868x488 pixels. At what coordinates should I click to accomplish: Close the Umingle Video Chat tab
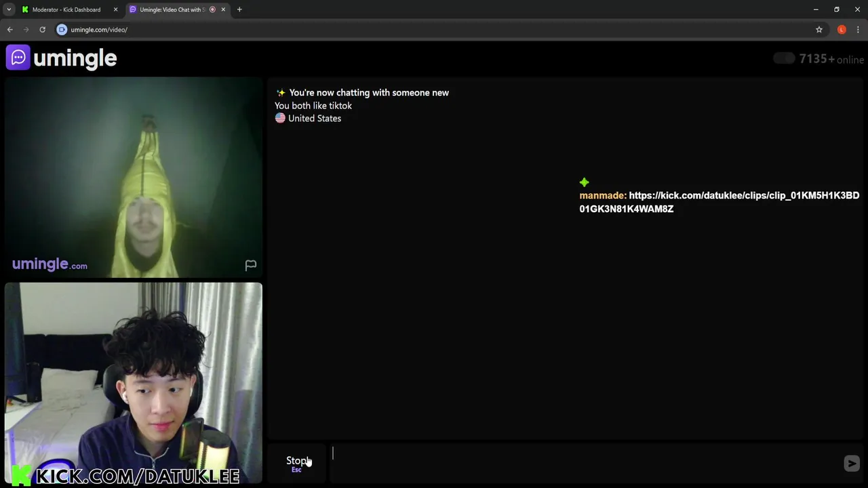pos(223,9)
